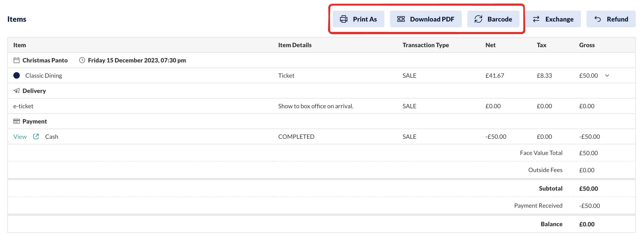644x241 pixels.
Task: Click the Face Value Total label
Action: point(541,153)
